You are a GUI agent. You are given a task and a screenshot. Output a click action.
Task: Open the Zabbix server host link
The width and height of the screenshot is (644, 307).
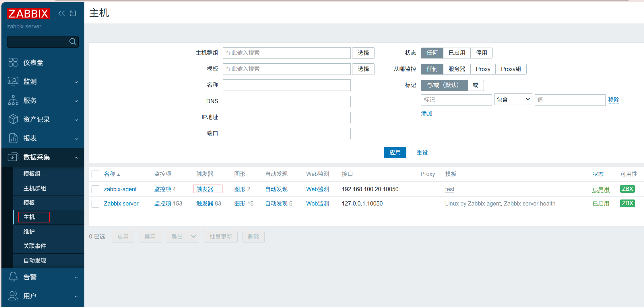pyautogui.click(x=121, y=204)
